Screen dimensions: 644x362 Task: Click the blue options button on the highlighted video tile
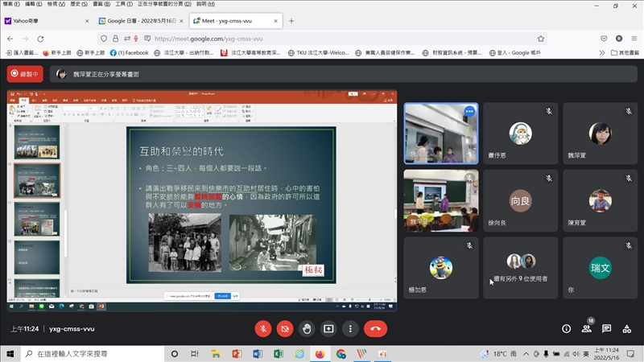point(469,111)
